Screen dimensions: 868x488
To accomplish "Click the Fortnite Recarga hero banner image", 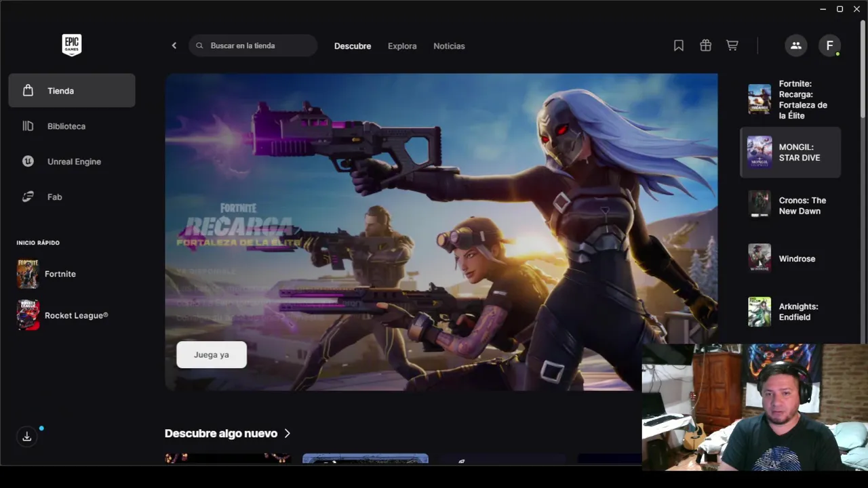I will (441, 232).
